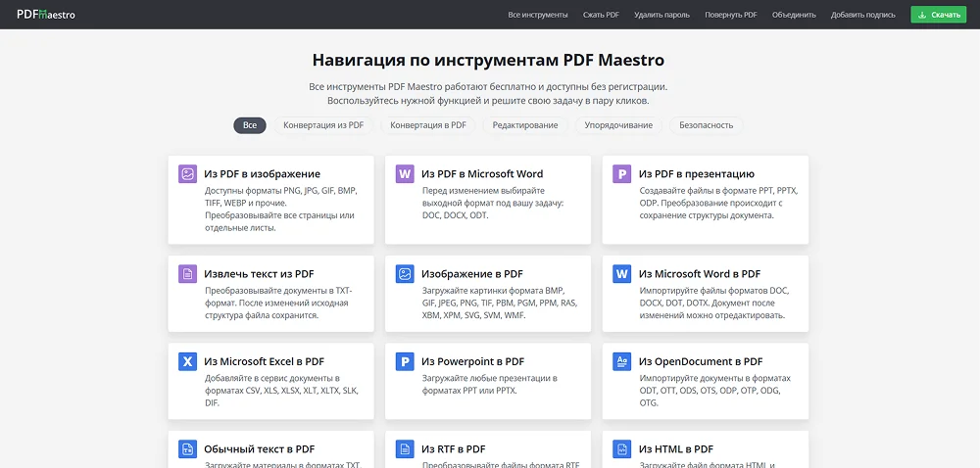Switch to Конвертация из PDF filter
Image resolution: width=980 pixels, height=468 pixels.
[323, 125]
